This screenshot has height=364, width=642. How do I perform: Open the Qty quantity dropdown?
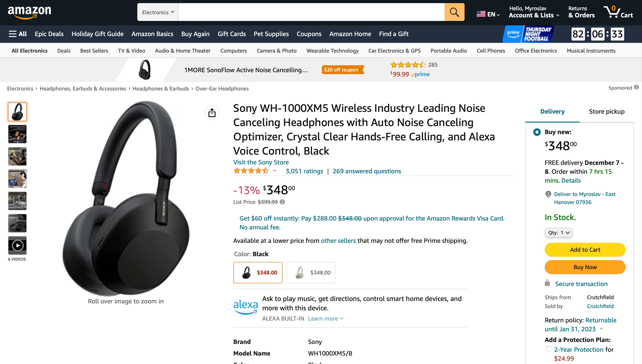point(558,233)
